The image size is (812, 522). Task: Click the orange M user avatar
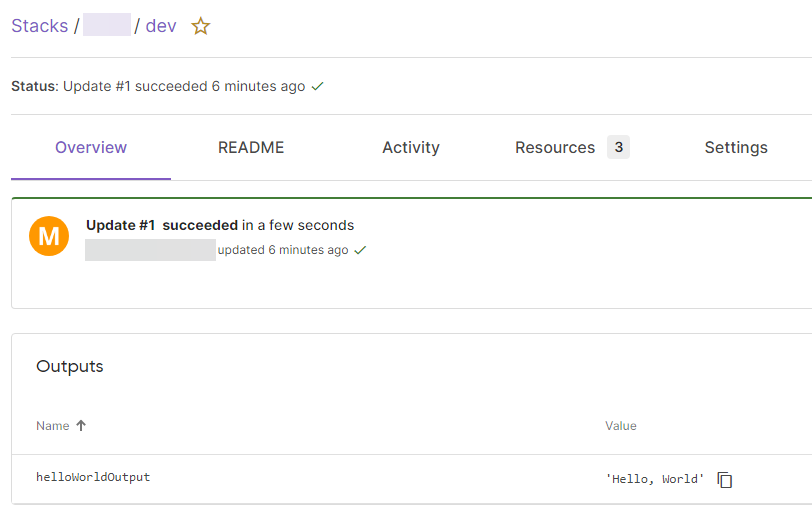pyautogui.click(x=49, y=236)
